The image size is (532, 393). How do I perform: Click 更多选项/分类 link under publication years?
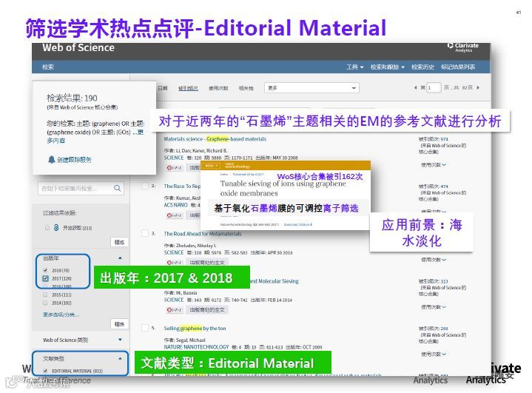coord(61,315)
